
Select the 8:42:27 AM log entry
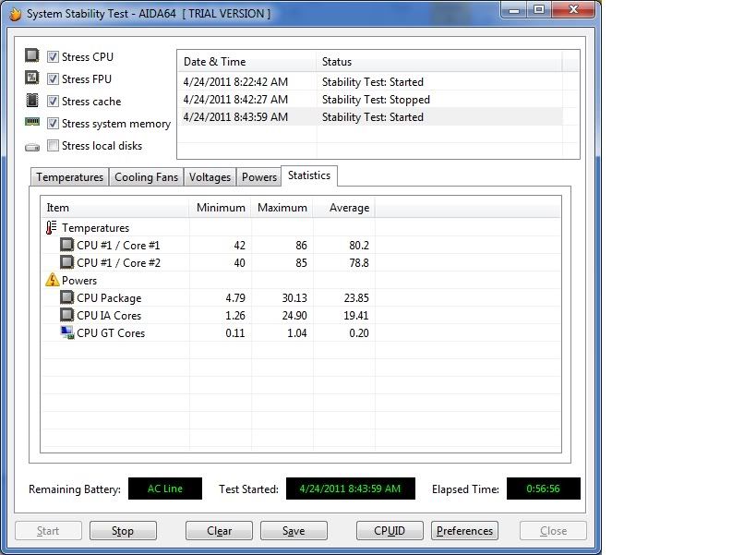(370, 100)
